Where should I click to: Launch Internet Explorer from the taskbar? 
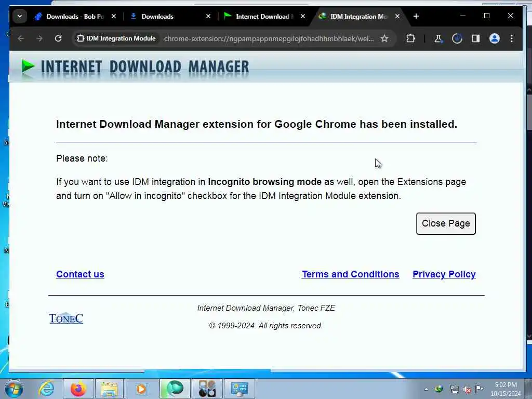pos(46,389)
